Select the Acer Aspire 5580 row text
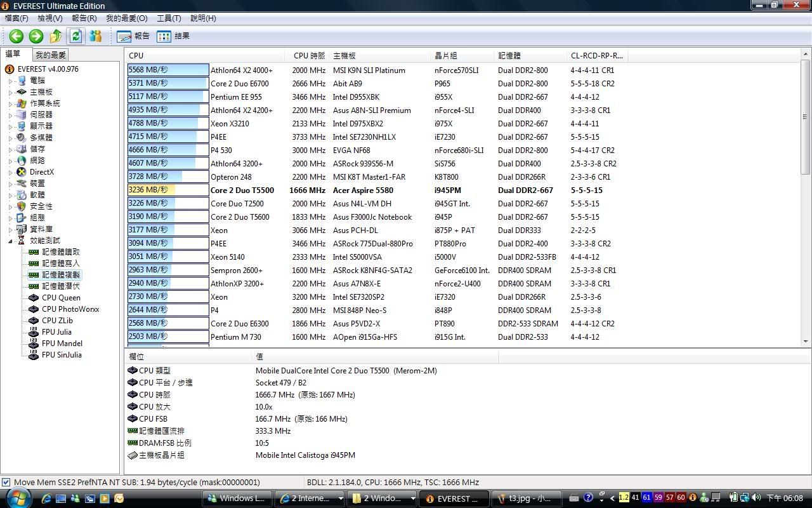Viewport: 812px width, 508px height. click(x=363, y=190)
